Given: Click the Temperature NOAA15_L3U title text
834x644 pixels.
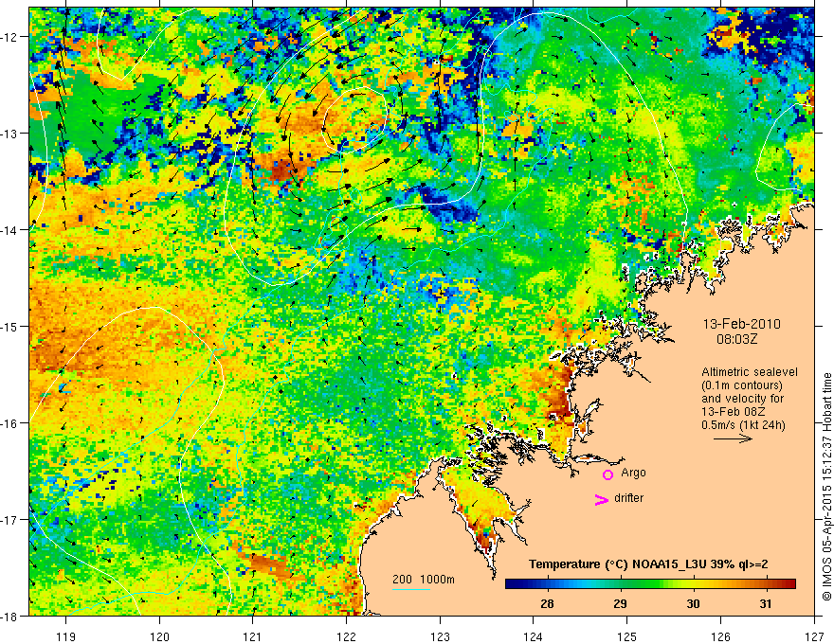Looking at the screenshot, I should click(648, 564).
